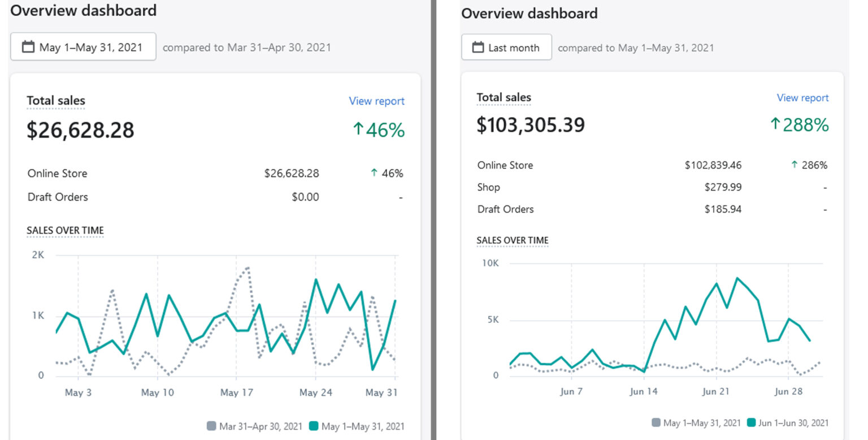Click the May 10 axis label
This screenshot has width=868, height=440.
click(x=157, y=392)
